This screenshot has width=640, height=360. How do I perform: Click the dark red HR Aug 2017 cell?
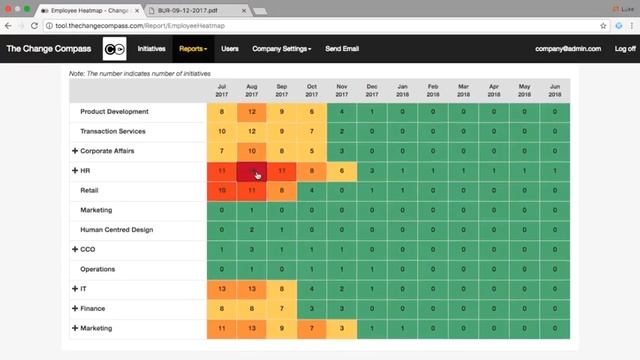pos(252,171)
